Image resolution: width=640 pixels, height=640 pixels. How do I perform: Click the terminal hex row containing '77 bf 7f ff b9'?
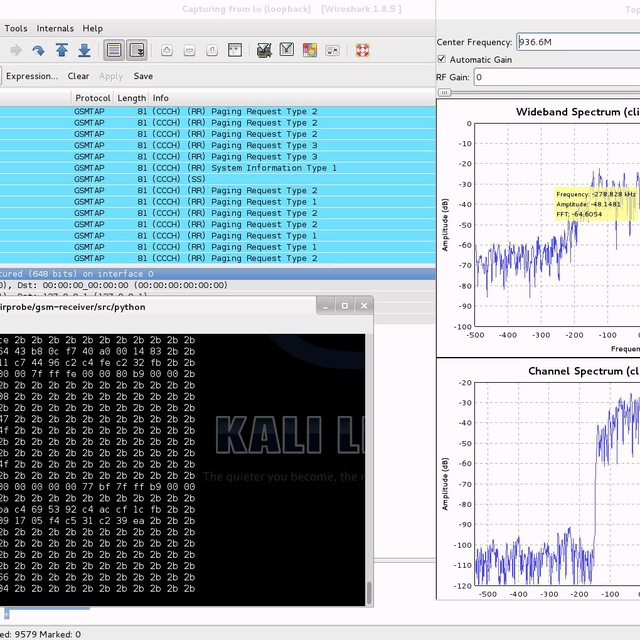pos(97,487)
